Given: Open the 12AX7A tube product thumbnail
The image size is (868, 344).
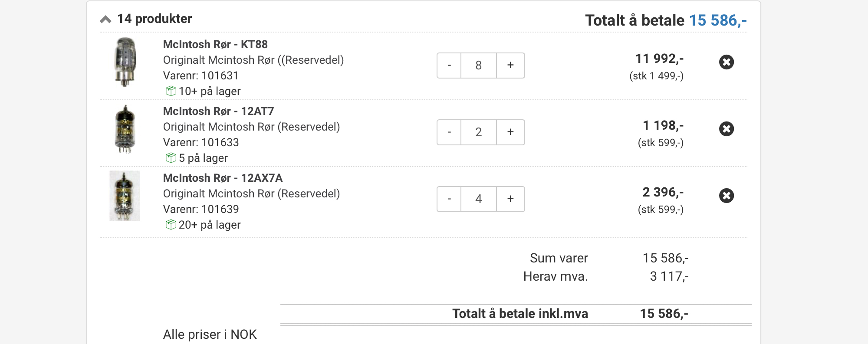Looking at the screenshot, I should (125, 196).
